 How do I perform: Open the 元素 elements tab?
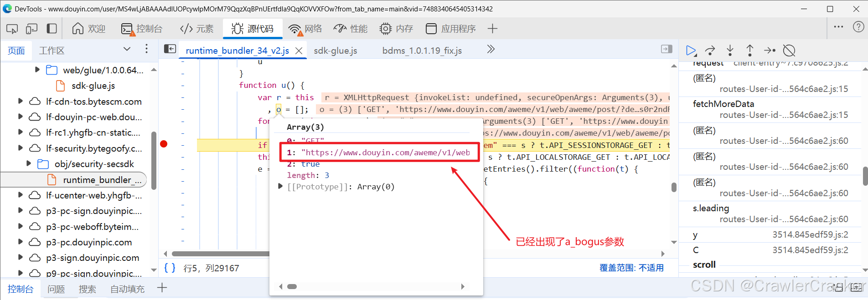(x=197, y=29)
